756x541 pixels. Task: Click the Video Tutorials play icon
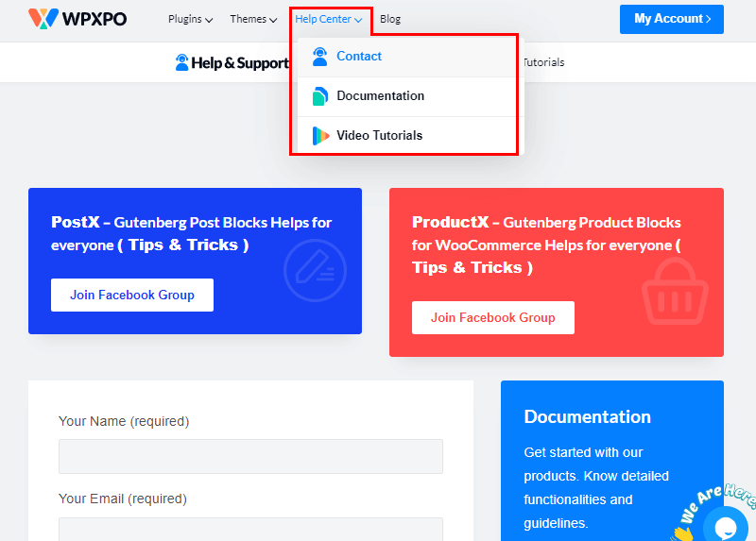click(320, 136)
